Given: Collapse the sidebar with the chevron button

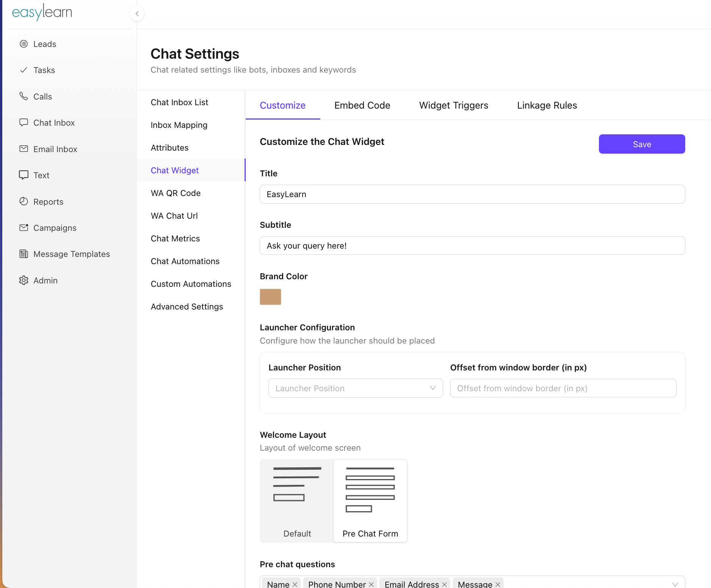Looking at the screenshot, I should [x=137, y=14].
